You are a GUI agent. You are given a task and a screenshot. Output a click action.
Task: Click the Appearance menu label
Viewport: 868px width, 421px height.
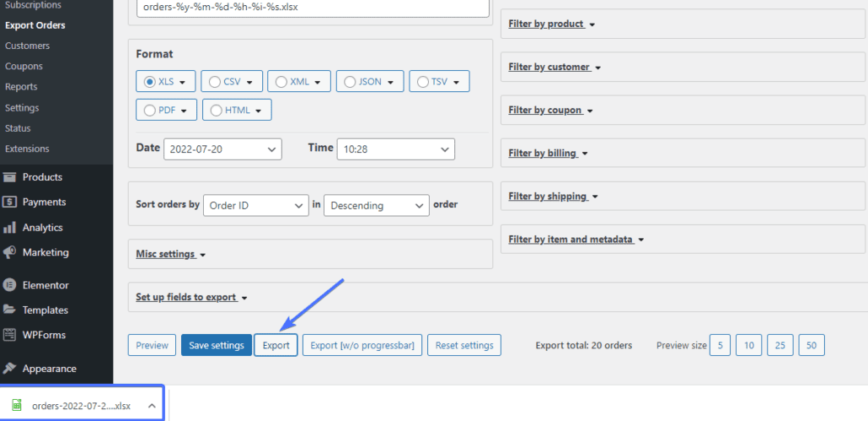[49, 369]
